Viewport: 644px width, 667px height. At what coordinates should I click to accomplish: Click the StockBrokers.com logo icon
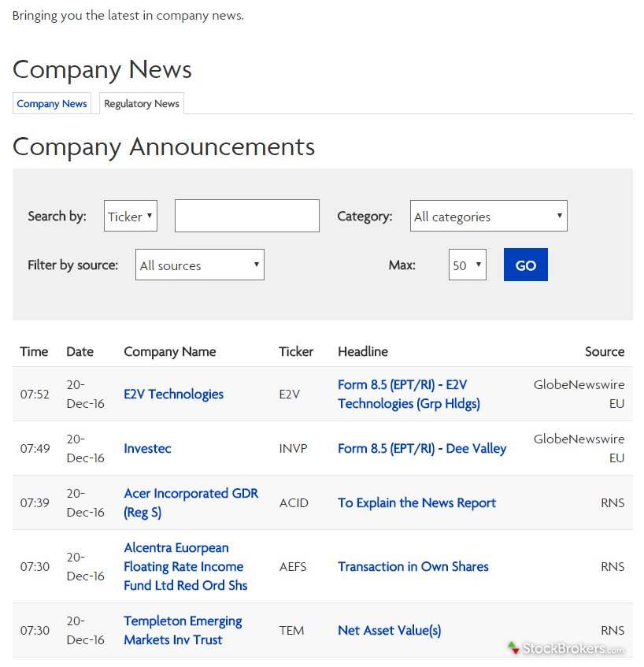coord(513,648)
